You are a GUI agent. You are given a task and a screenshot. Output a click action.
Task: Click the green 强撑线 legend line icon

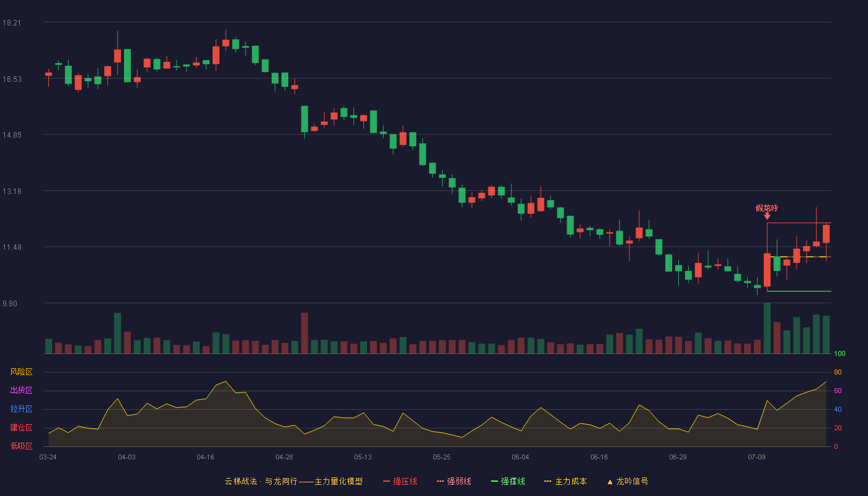tap(494, 481)
